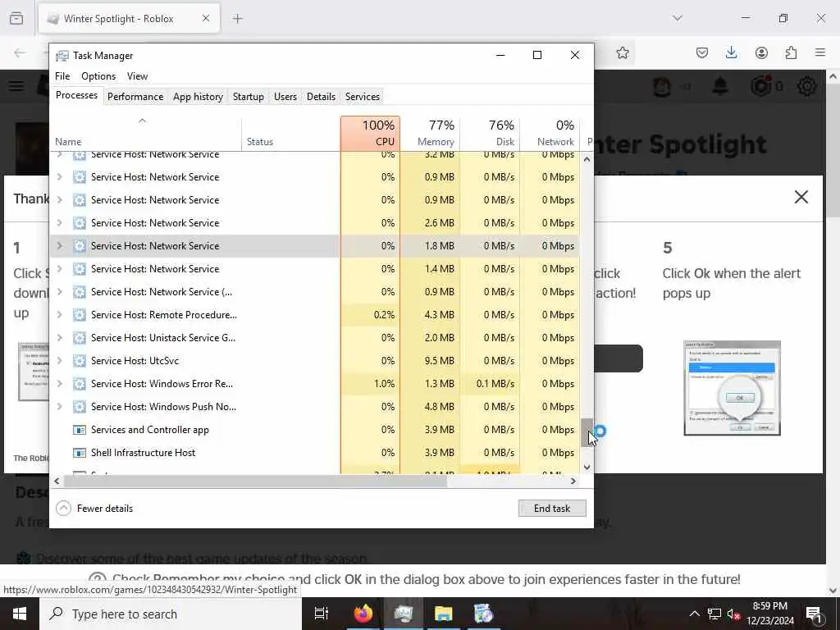This screenshot has height=630, width=840.
Task: Switch to the Performance tab
Action: point(135,97)
